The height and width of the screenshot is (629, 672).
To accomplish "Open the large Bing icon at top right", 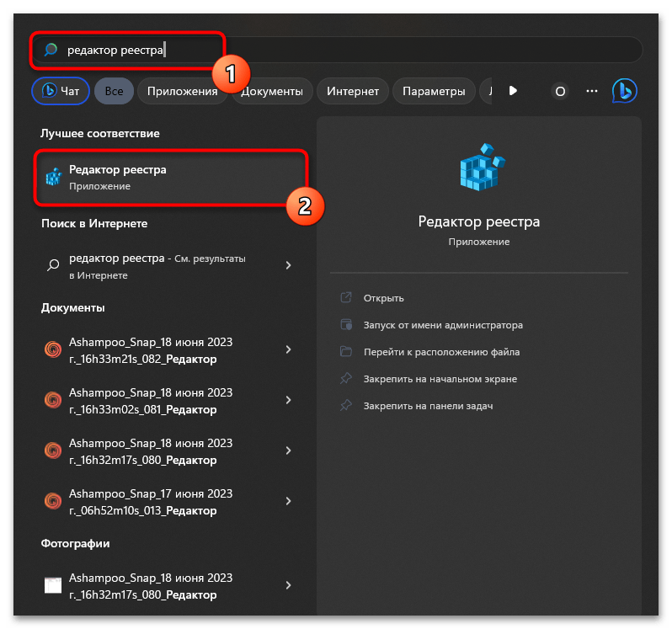I will (625, 91).
